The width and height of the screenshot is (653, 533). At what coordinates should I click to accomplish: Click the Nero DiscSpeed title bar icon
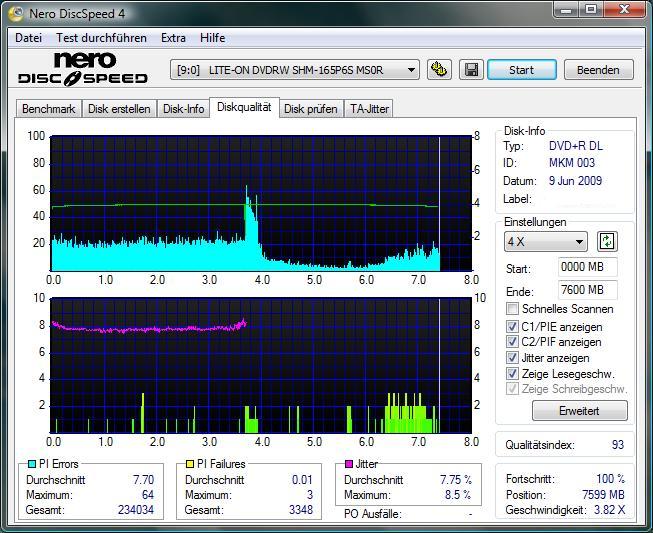click(15, 13)
